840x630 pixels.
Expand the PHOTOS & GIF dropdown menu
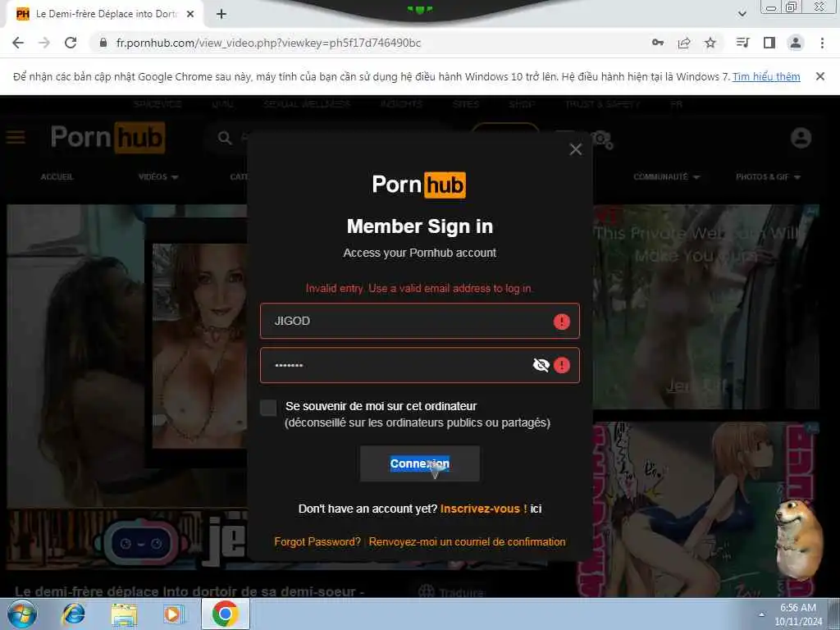[768, 177]
